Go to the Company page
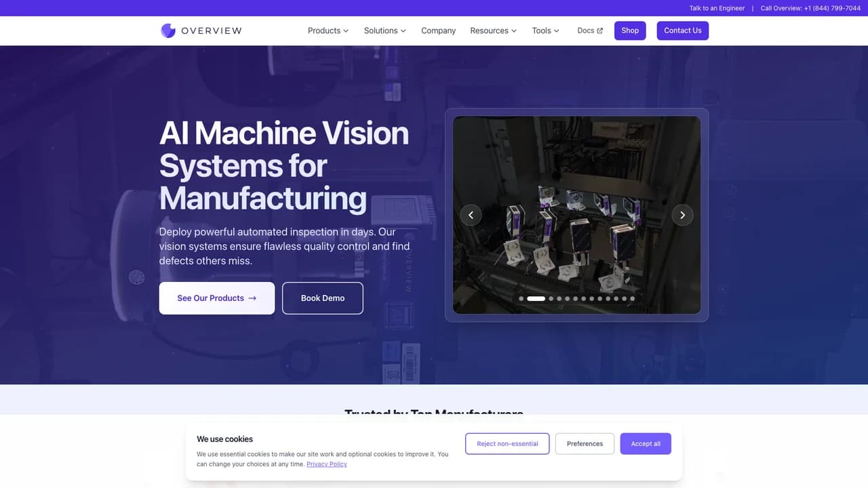868x488 pixels. click(x=438, y=30)
